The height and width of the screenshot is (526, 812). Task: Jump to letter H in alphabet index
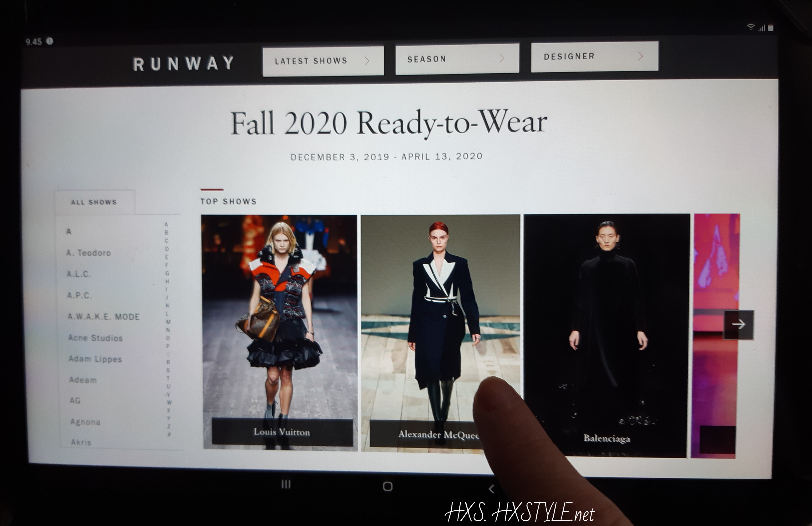(167, 282)
